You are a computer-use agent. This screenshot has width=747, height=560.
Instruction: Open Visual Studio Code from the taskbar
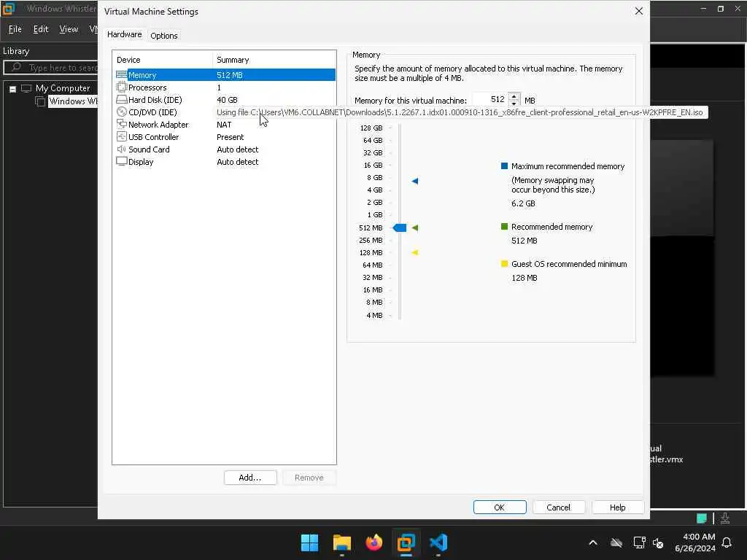tap(438, 542)
